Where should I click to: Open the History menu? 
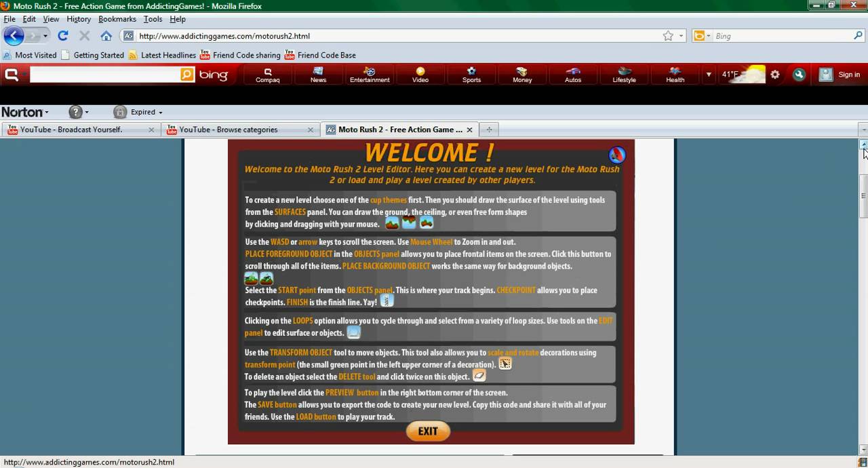point(79,19)
